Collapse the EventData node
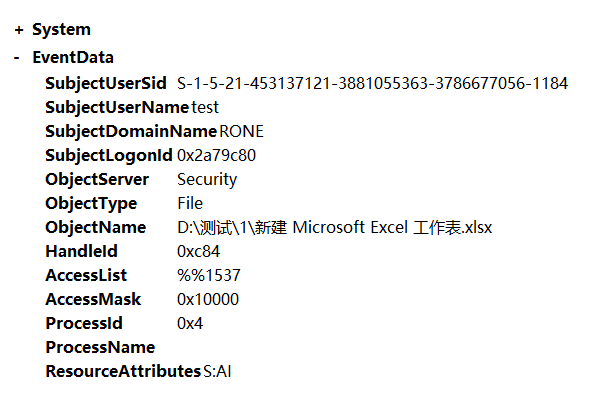Viewport: 591px width, 399px height. [17, 58]
